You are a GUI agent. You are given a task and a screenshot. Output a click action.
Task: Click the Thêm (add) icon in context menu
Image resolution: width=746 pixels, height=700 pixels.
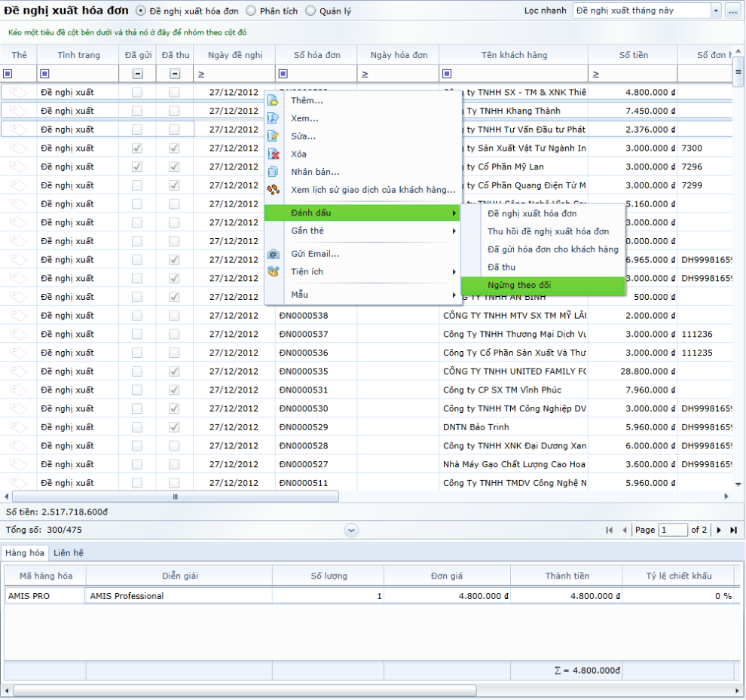(274, 101)
